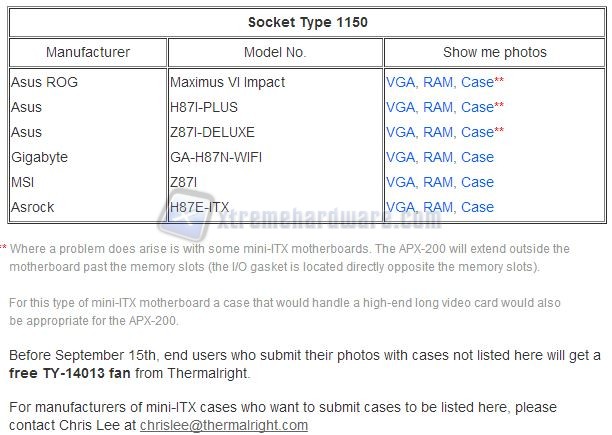Show Case photos for Z87I-DELUXE
This screenshot has width=612, height=435.
[477, 132]
